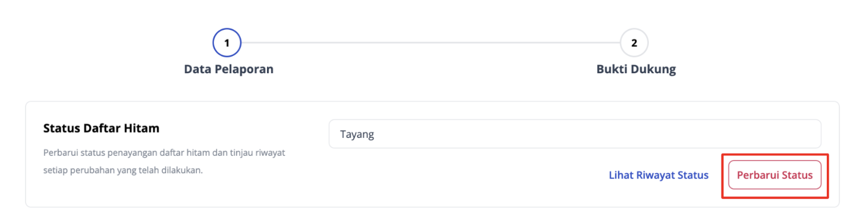Click the progress line between steps
868x219 pixels.
pos(431,43)
